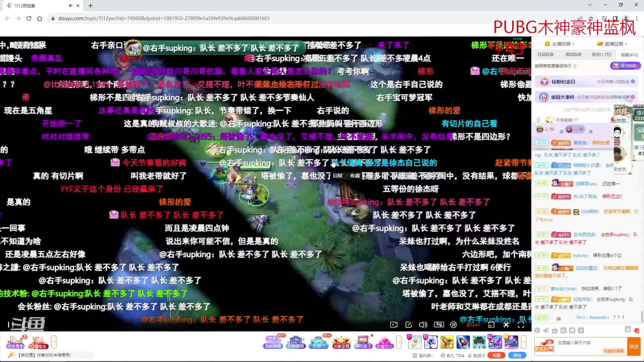Switch to the 日活跃度 tab
This screenshot has width=644, height=362.
click(x=545, y=55)
